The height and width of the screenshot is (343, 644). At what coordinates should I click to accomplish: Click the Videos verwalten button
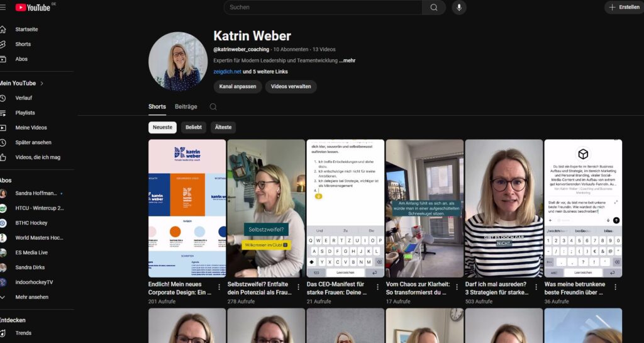(291, 87)
